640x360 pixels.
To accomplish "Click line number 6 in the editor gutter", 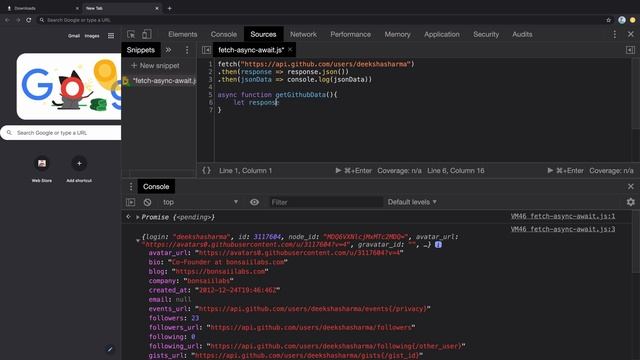I will click(x=211, y=102).
